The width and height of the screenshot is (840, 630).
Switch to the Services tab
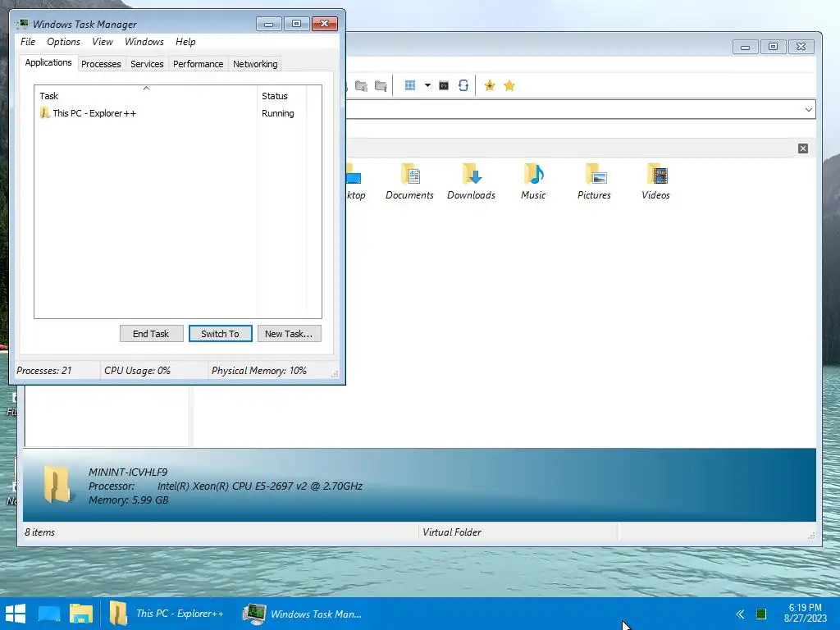pyautogui.click(x=147, y=64)
